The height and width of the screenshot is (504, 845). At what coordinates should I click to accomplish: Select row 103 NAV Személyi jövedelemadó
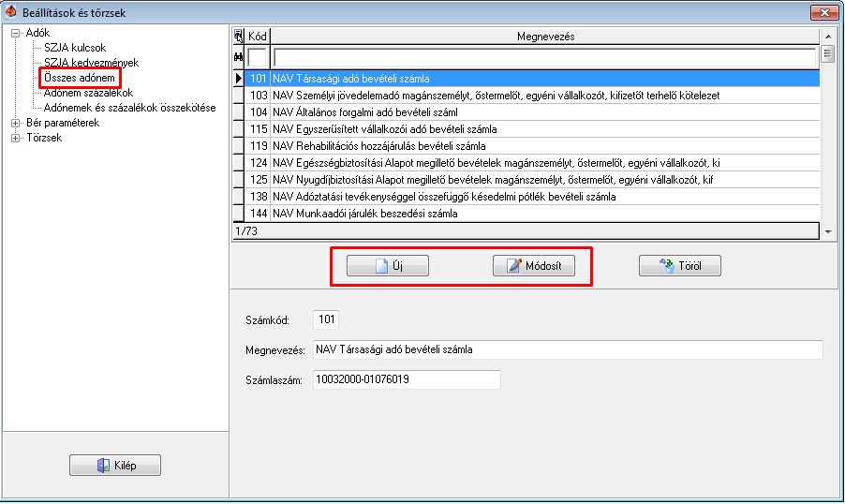(x=532, y=96)
